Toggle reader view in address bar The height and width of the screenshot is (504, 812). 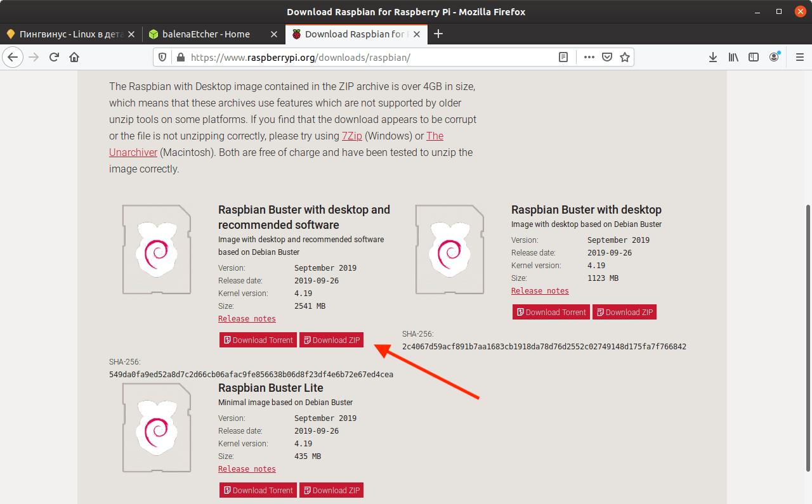coord(563,57)
